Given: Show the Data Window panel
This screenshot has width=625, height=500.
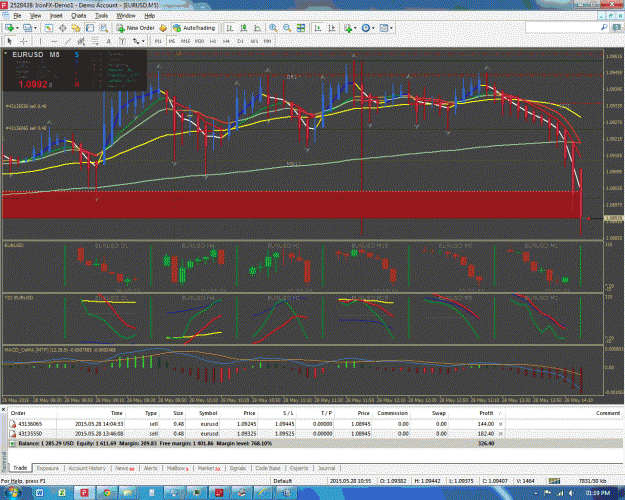Looking at the screenshot, I should 63,28.
